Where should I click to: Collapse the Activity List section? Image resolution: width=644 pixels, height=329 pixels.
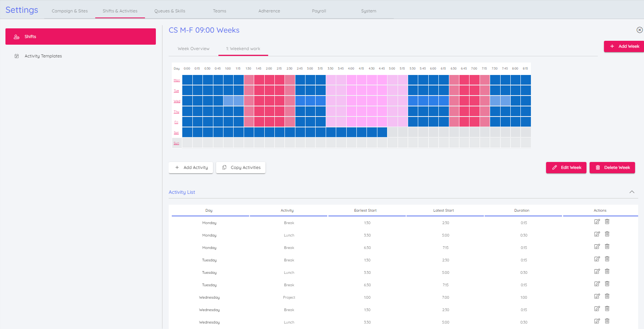pyautogui.click(x=632, y=192)
